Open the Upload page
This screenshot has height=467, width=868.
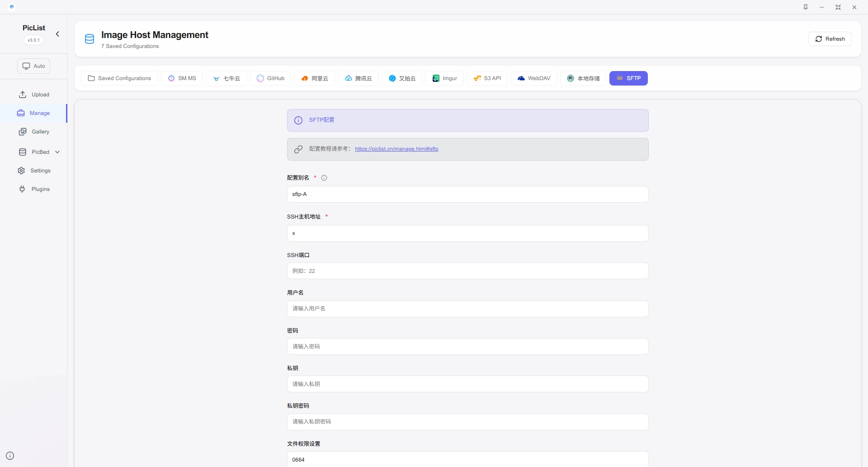[x=34, y=95]
